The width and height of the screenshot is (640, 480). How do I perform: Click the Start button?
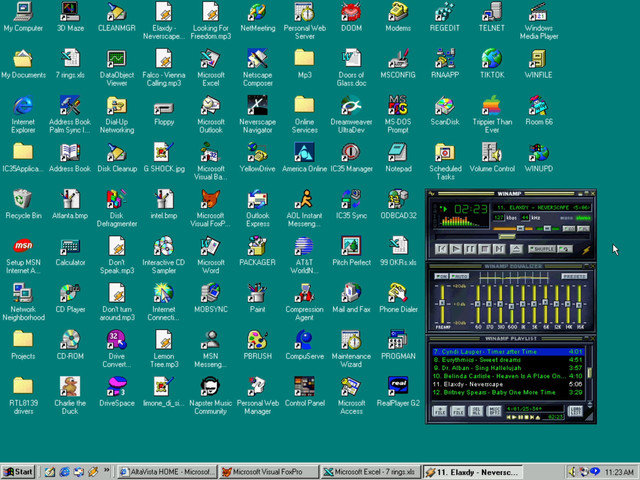coord(18,471)
